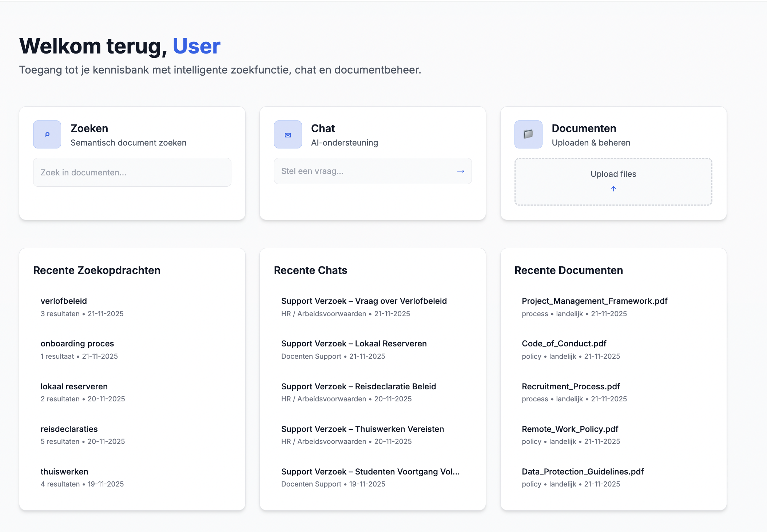Open the Documenten folder icon
The width and height of the screenshot is (767, 532).
[x=528, y=134]
